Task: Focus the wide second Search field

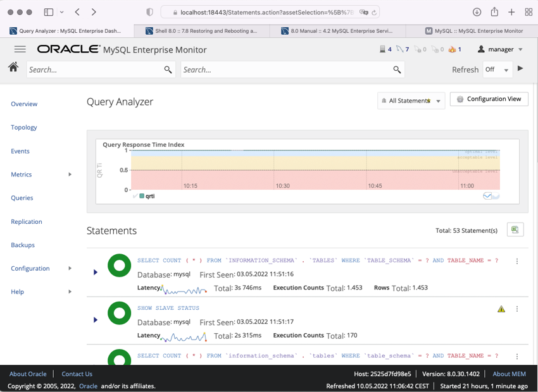Action: pos(292,70)
